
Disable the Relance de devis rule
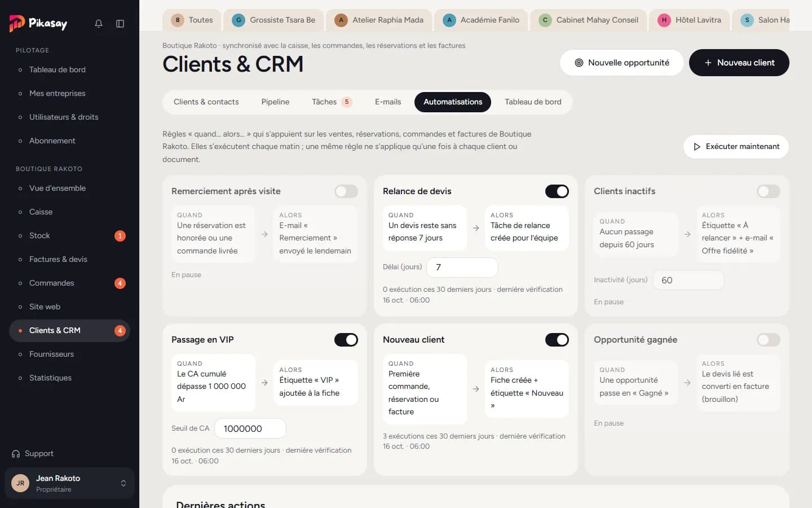point(557,191)
